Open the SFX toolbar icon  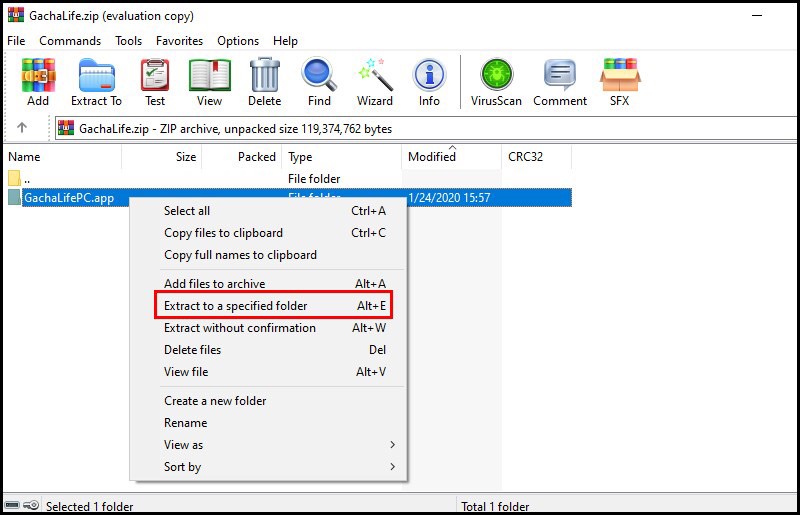tap(620, 82)
